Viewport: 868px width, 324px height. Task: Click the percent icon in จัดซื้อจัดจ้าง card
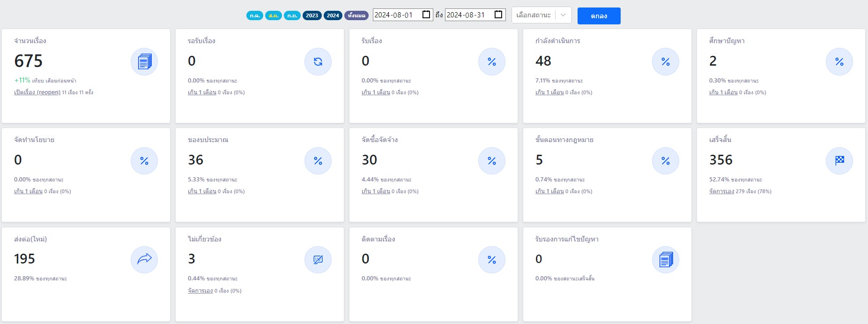(x=492, y=161)
